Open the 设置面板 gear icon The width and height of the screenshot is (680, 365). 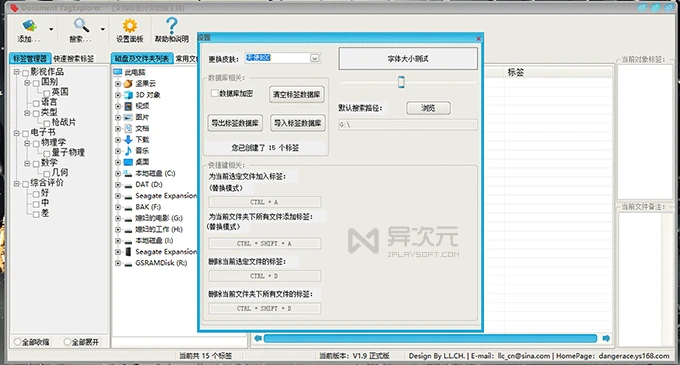coord(129,26)
